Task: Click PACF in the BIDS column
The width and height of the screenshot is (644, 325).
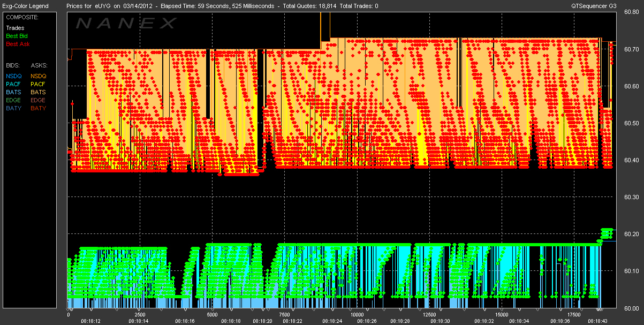Action: pos(13,84)
